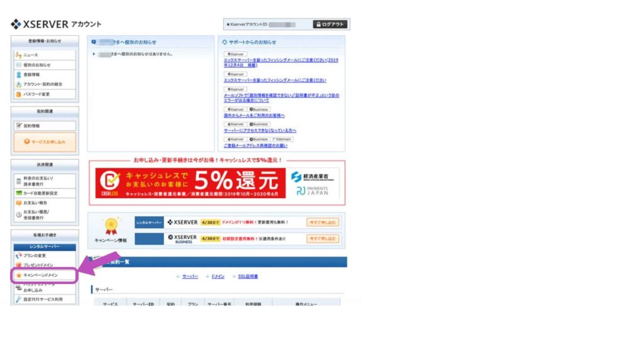Click the キャンペーンドメイン star icon
Viewport: 644px width, 362px height.
pyautogui.click(x=18, y=275)
